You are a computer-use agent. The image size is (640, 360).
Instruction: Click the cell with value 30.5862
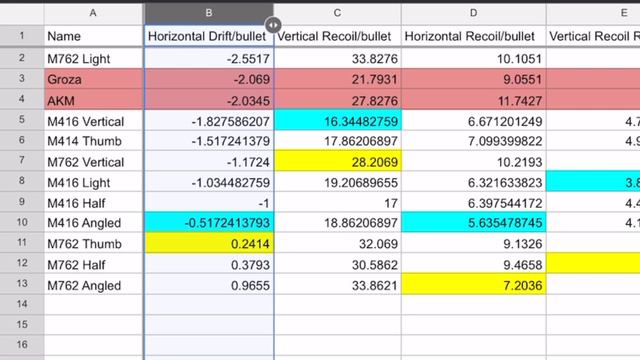click(338, 264)
